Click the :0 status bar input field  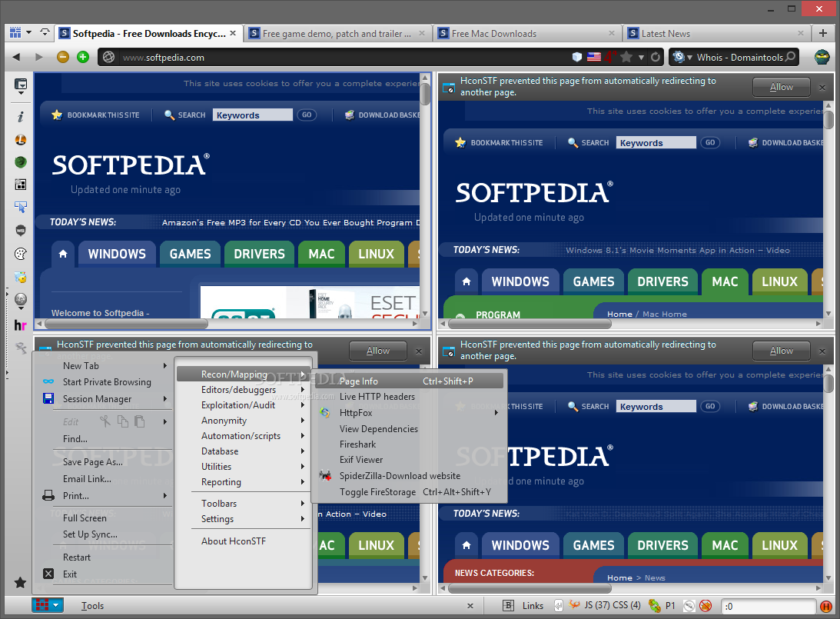tap(769, 606)
